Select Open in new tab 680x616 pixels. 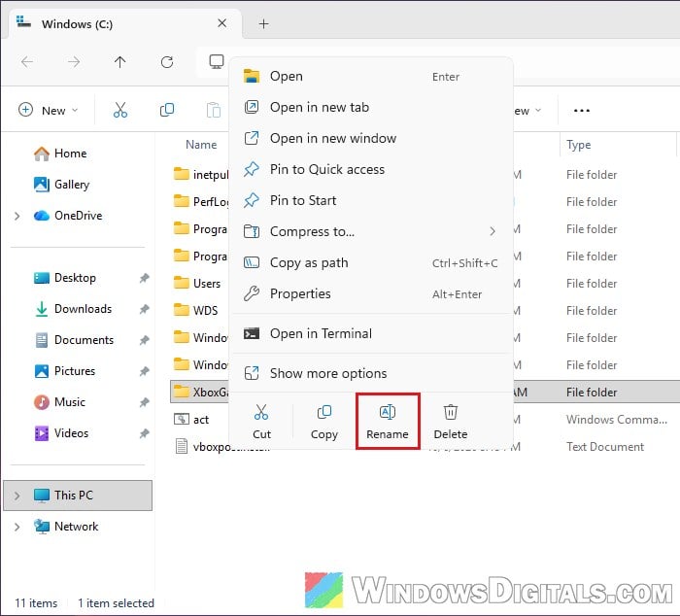point(371,107)
